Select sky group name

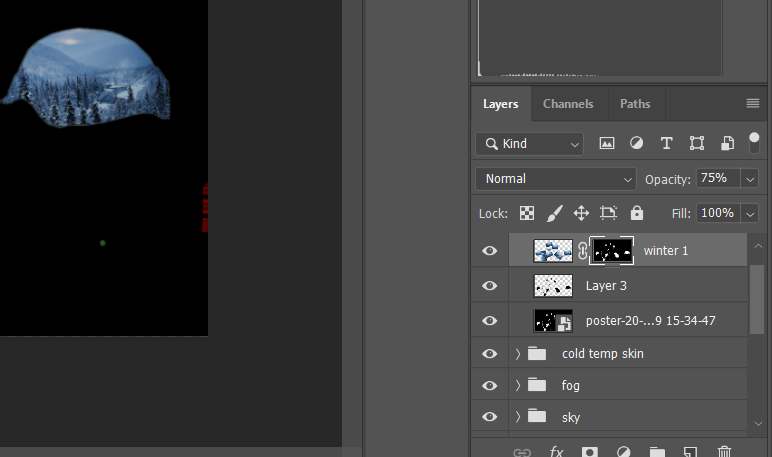pyautogui.click(x=571, y=418)
